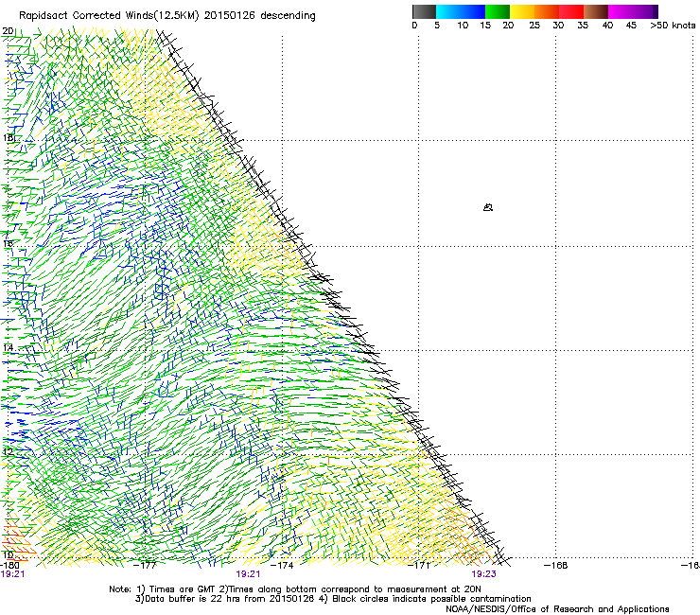Click the '19:21' time label beside -174
Screen dimensions: 700x615
248,574
